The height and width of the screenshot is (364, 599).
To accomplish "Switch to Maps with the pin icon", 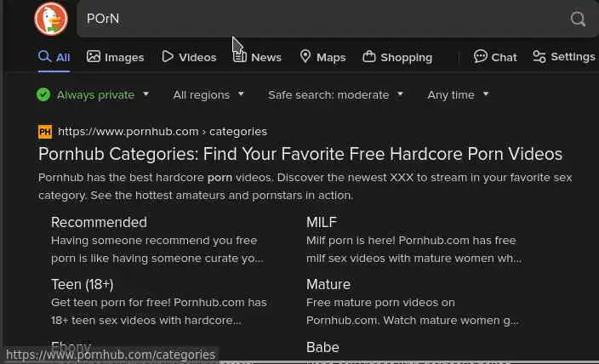I will pos(305,57).
